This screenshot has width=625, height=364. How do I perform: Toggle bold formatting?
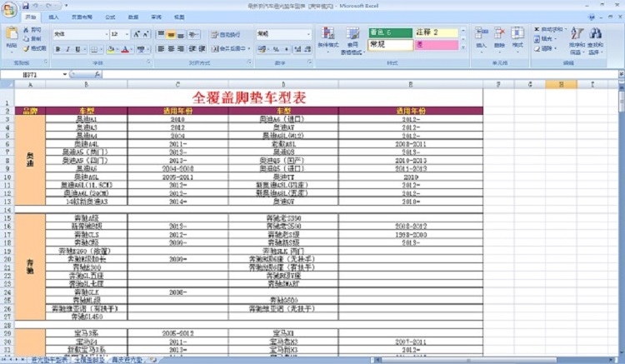tap(58, 49)
